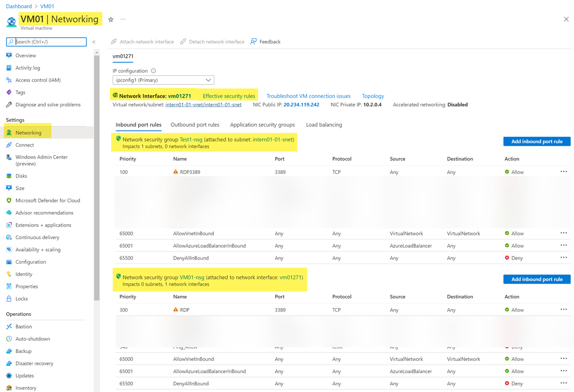Screen dimensions: 574x392
Task: Open options for Test1-nsg DenyAllInBound rule
Action: tap(563, 257)
